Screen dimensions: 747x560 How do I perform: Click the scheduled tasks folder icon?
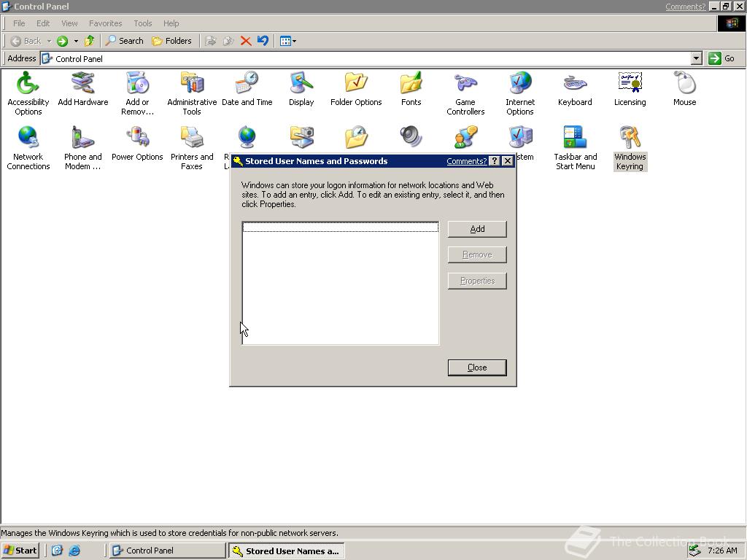[356, 137]
